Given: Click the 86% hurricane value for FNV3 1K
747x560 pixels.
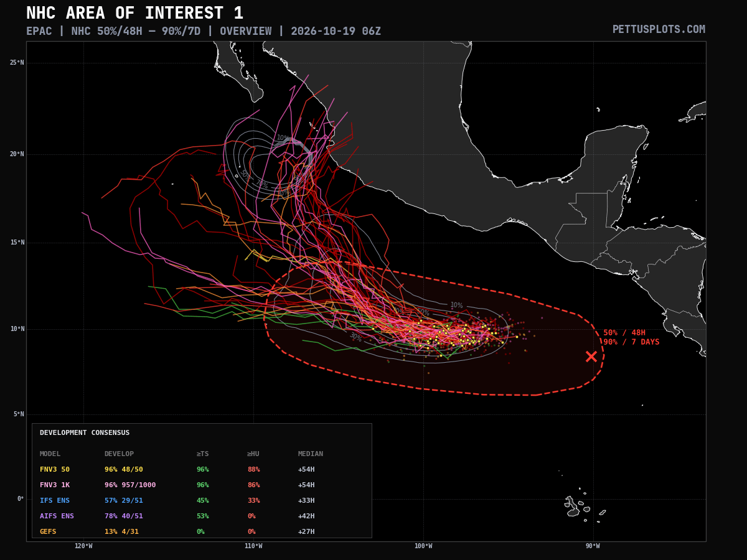Looking at the screenshot, I should (253, 485).
